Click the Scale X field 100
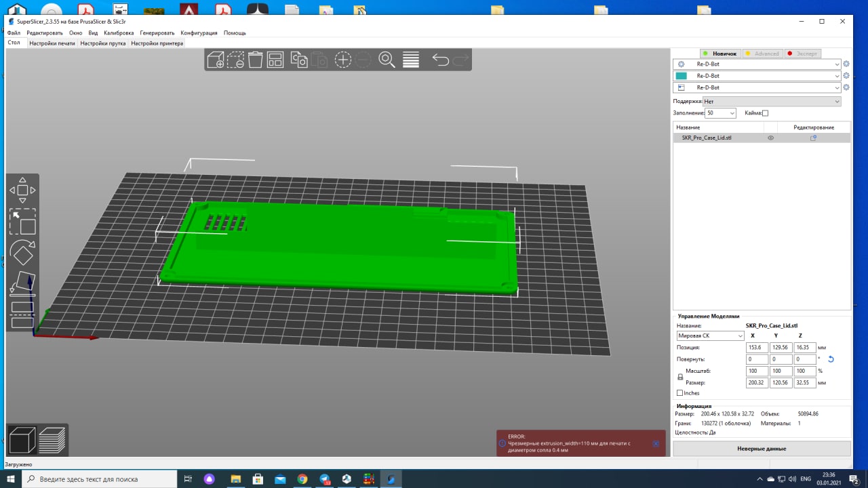Viewport: 868px width, 488px height. coord(757,371)
